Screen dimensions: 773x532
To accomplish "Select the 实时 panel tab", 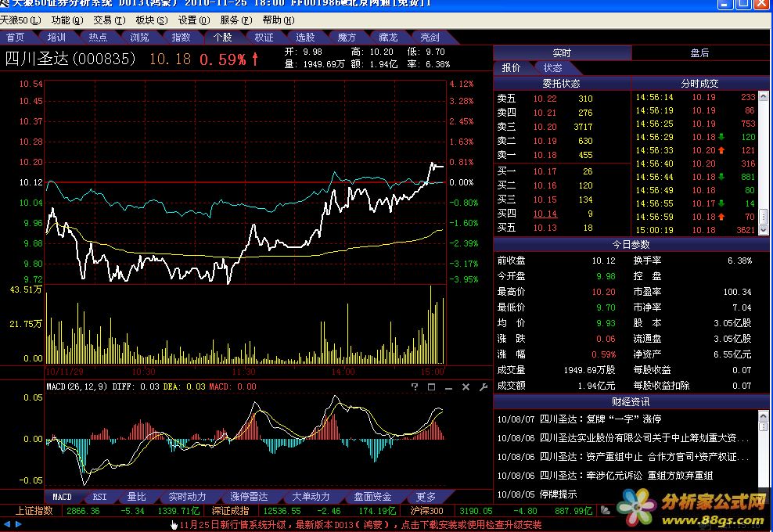I will click(x=562, y=53).
